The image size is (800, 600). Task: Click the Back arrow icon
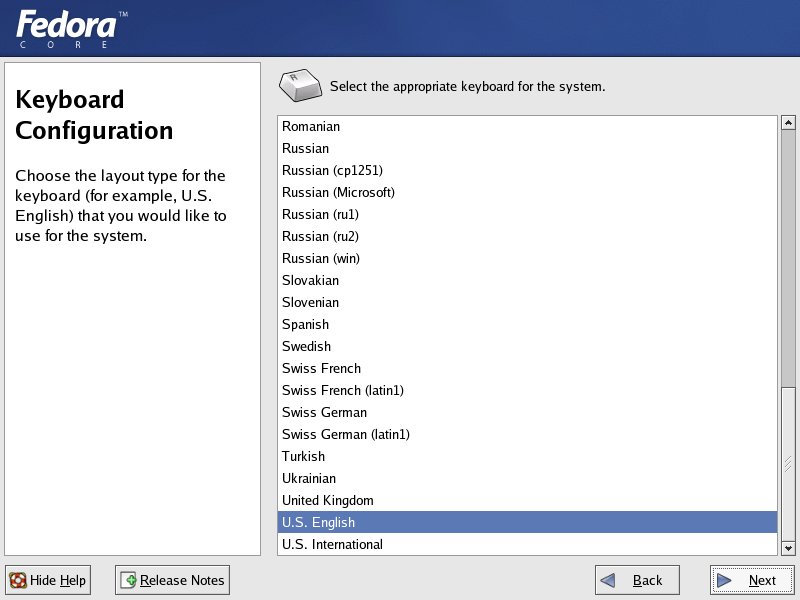click(611, 580)
